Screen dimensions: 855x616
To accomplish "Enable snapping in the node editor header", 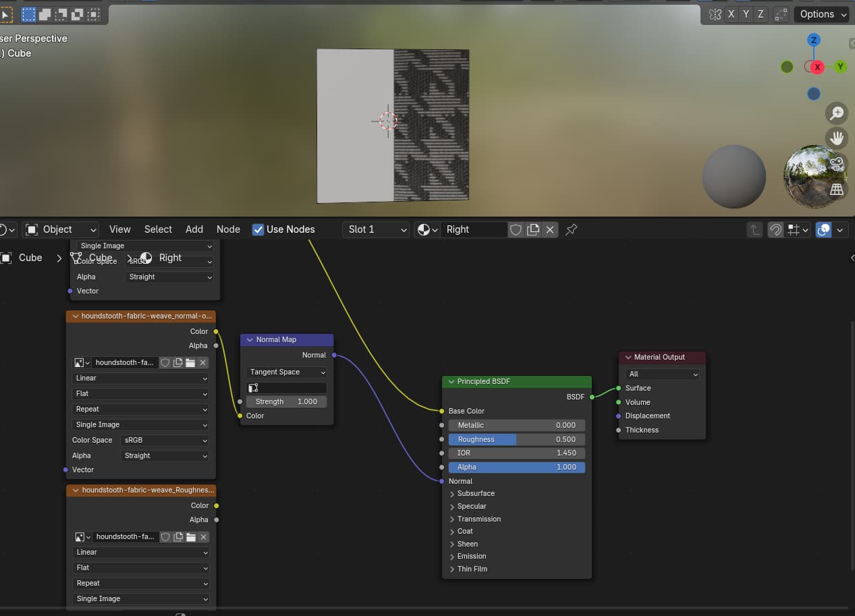I will (x=775, y=229).
